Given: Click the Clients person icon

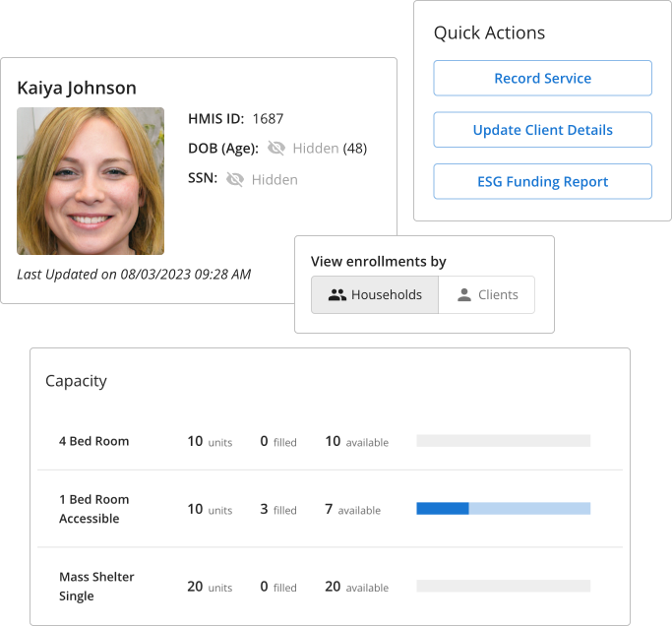Looking at the screenshot, I should [464, 295].
